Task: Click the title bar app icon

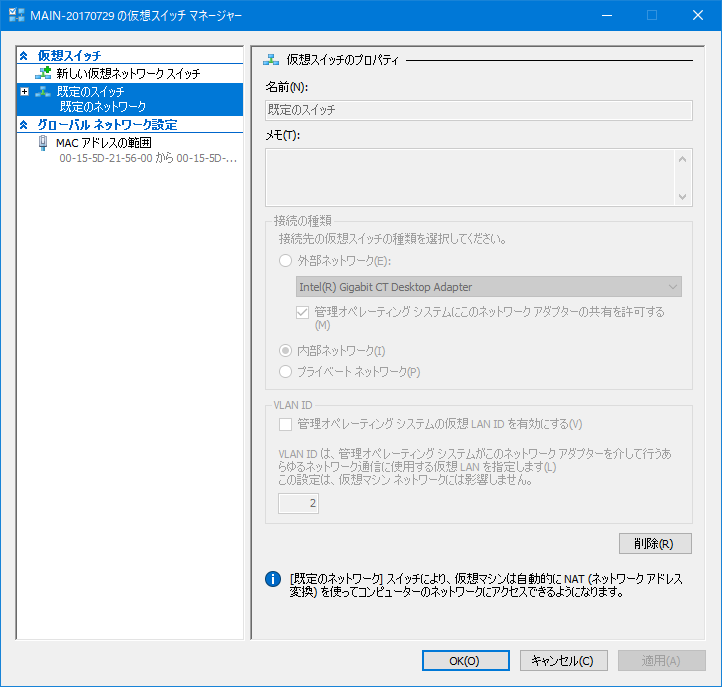Action: click(17, 15)
